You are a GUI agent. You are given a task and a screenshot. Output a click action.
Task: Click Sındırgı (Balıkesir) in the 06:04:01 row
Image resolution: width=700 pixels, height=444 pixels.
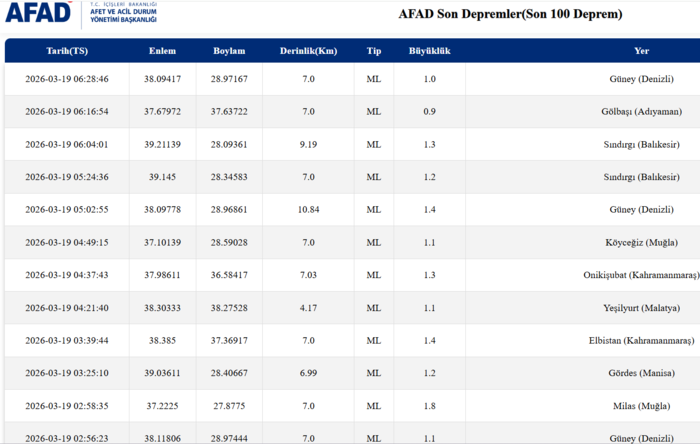pos(642,145)
